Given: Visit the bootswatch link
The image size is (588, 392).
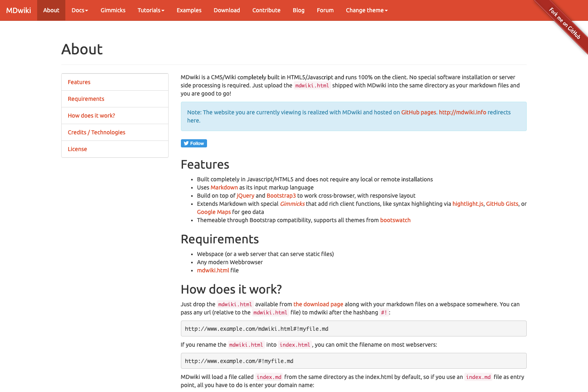Looking at the screenshot, I should pos(395,220).
